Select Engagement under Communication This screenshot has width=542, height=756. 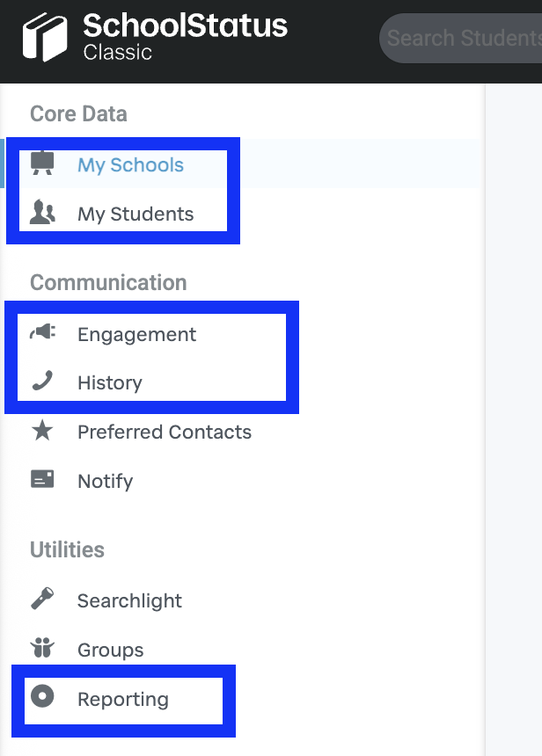pyautogui.click(x=136, y=335)
